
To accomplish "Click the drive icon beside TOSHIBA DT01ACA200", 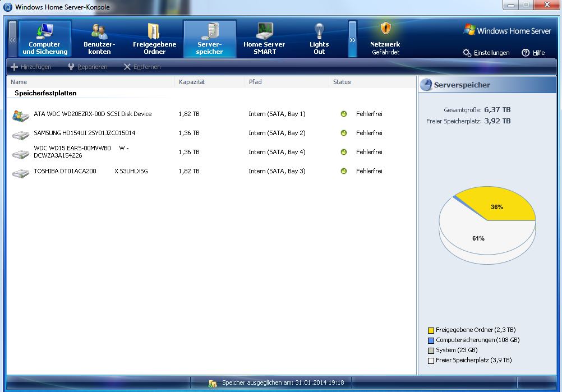I will pos(21,174).
